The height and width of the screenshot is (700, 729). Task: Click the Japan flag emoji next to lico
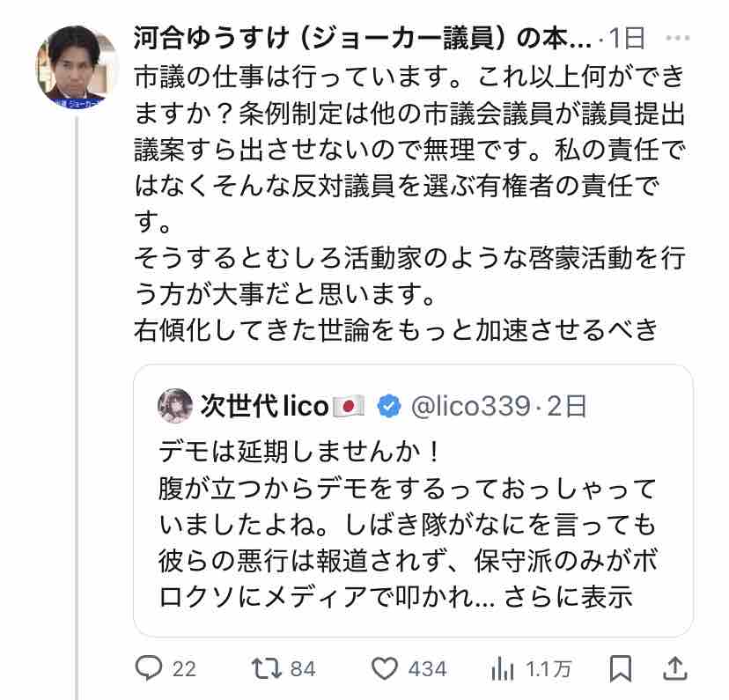tap(348, 407)
